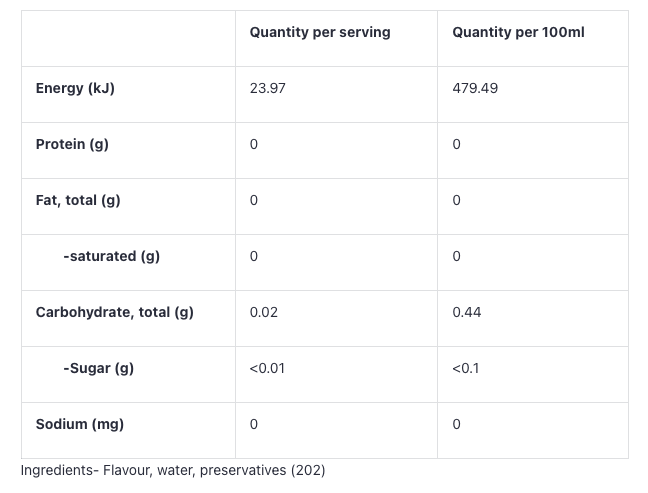648x493 pixels.
Task: Select the saturated fat per 100ml zero value
Action: pos(457,256)
